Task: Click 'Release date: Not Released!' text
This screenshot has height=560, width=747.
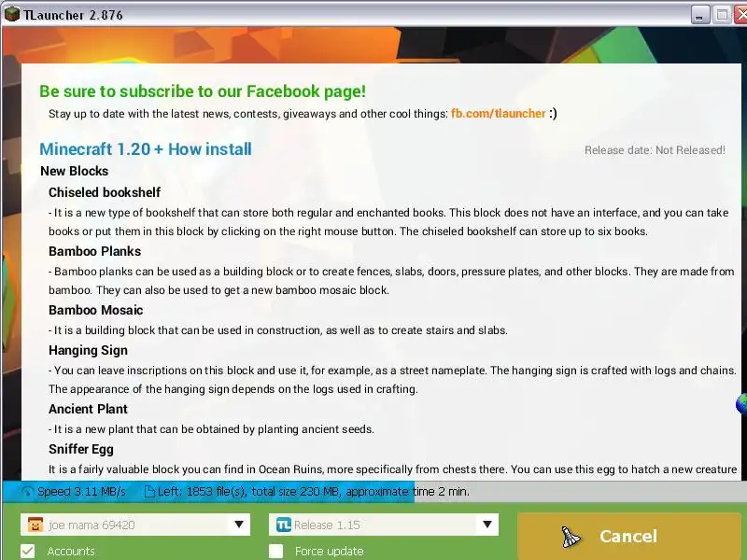Action: pos(655,150)
